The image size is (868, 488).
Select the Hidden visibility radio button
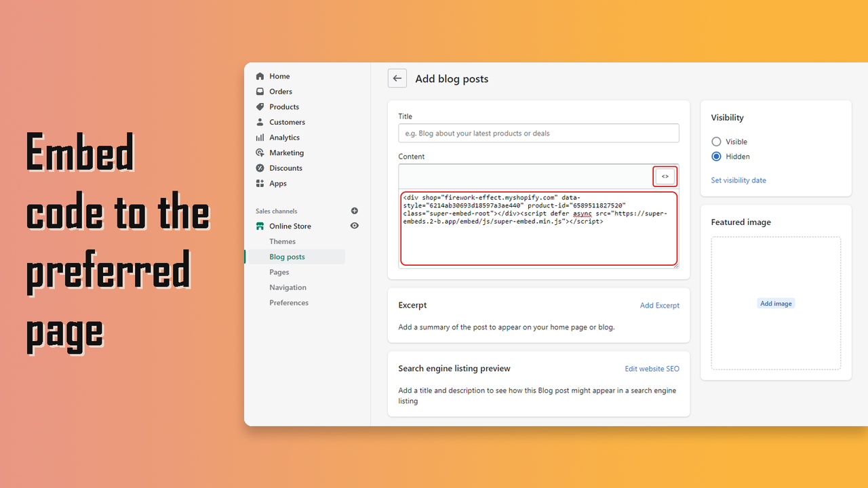click(716, 156)
